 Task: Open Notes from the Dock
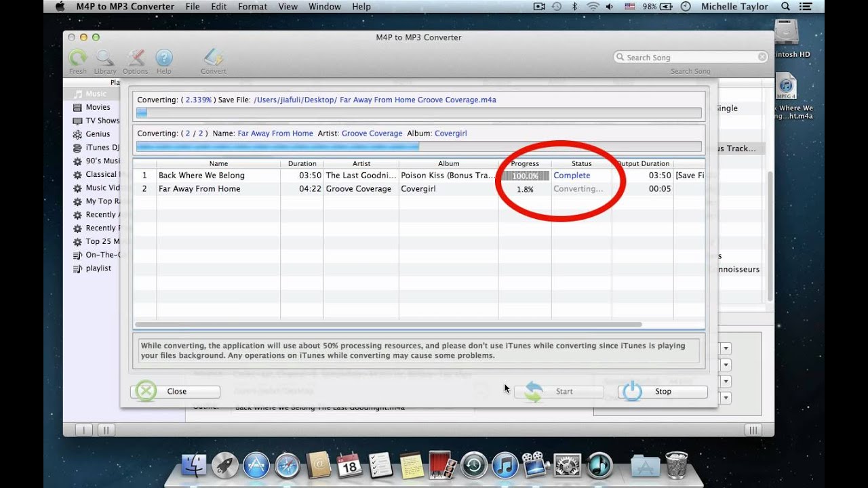pos(412,466)
